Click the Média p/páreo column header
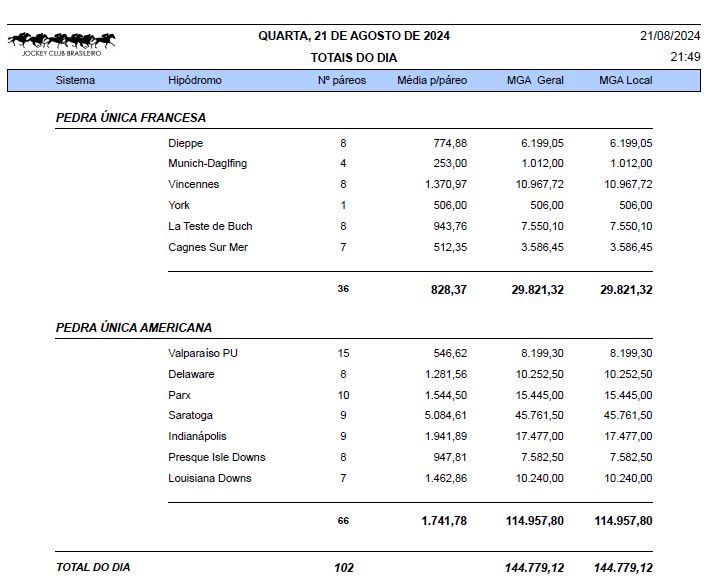Screen dimensions: 707x588 point(432,80)
